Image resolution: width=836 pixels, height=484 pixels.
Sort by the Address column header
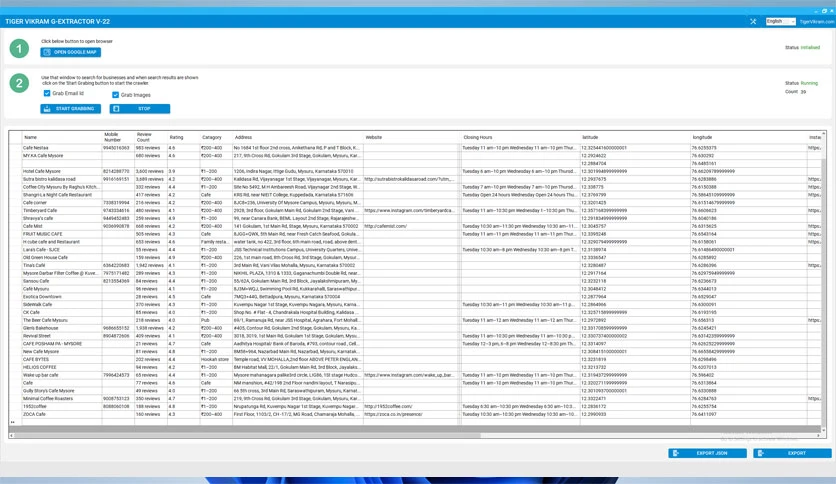(x=298, y=138)
